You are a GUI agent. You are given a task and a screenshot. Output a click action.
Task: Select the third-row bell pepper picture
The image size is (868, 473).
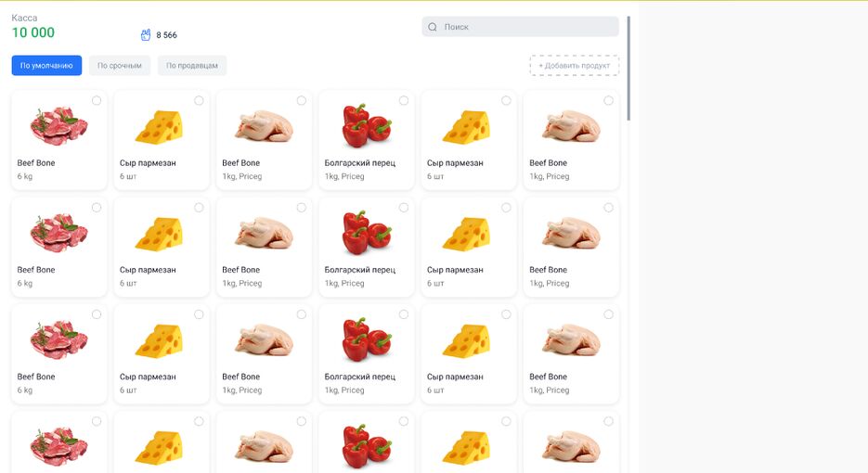(x=366, y=339)
